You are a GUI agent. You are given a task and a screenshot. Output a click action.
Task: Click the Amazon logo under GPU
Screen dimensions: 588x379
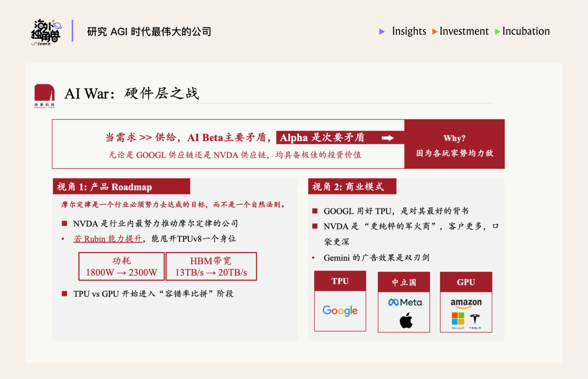point(465,303)
